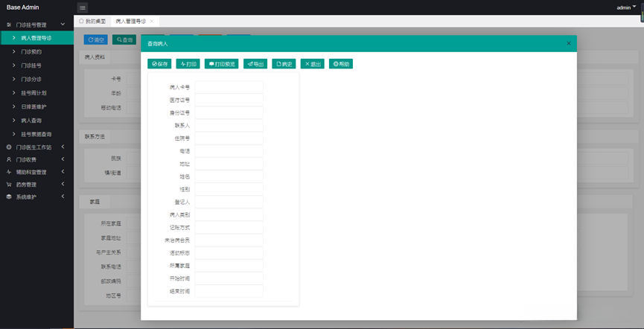Expand the 门诊收费 menu chevron
The image size is (644, 329).
click(x=63, y=159)
